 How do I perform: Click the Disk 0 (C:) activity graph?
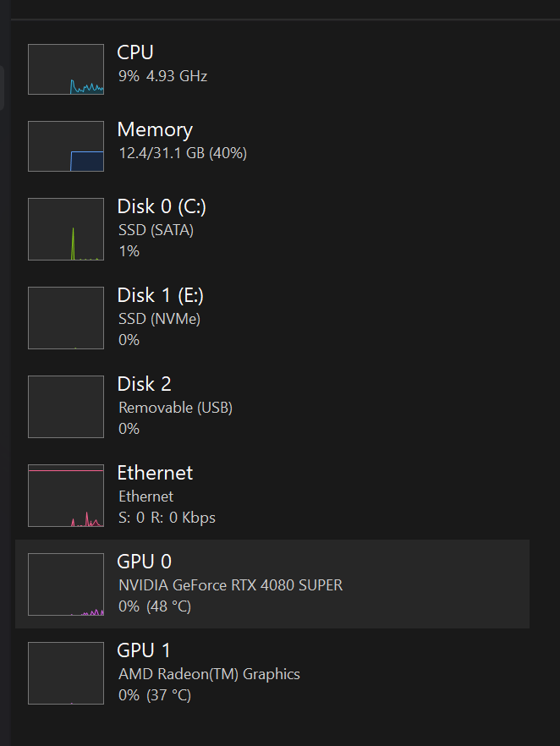click(66, 229)
